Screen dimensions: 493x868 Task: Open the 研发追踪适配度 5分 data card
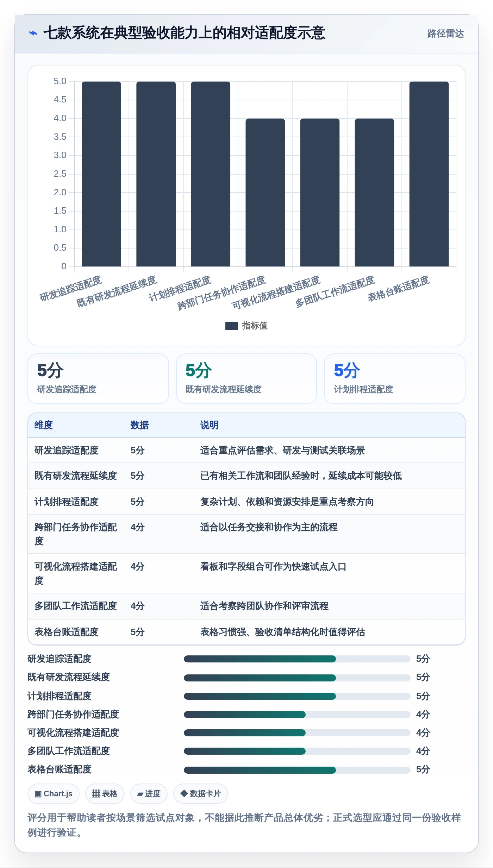pyautogui.click(x=98, y=379)
